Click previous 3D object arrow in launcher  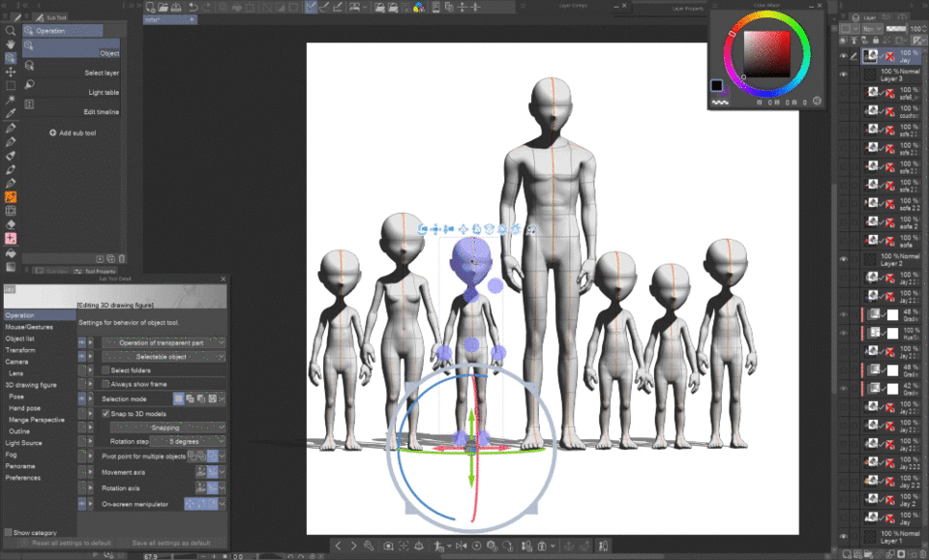tap(339, 545)
